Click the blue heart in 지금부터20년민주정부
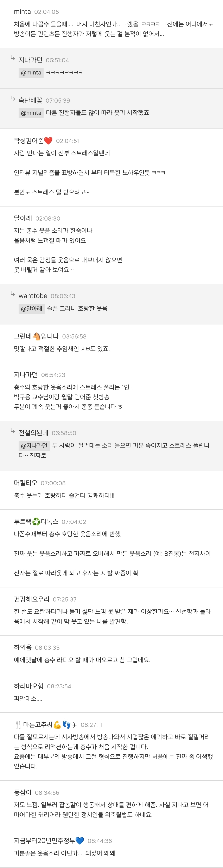The height and width of the screenshot is (868, 223). click(x=80, y=841)
